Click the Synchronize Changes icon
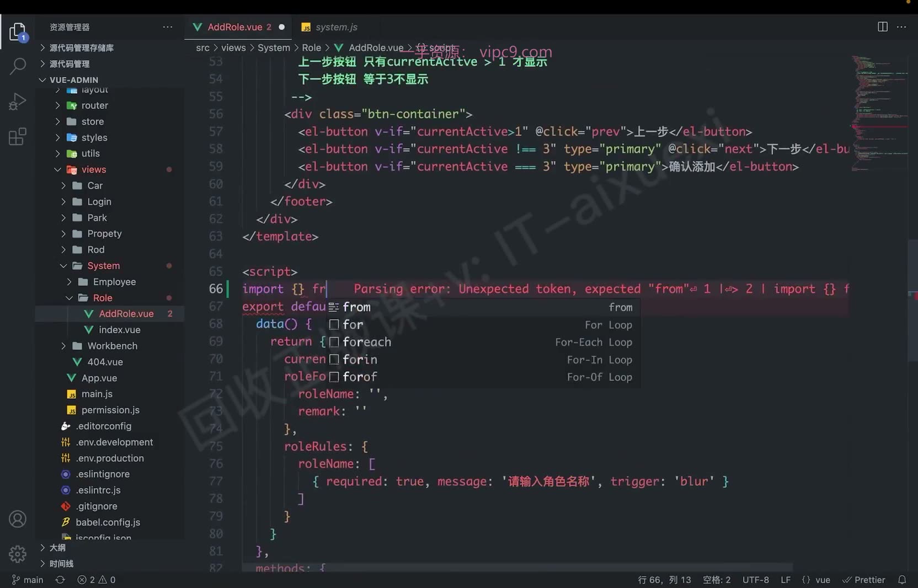The image size is (918, 588). 60,580
